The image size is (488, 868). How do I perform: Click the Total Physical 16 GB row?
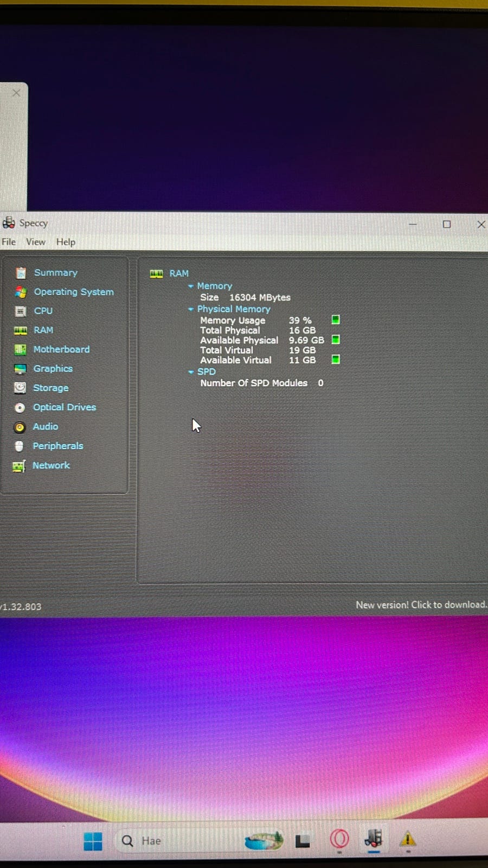tap(258, 330)
